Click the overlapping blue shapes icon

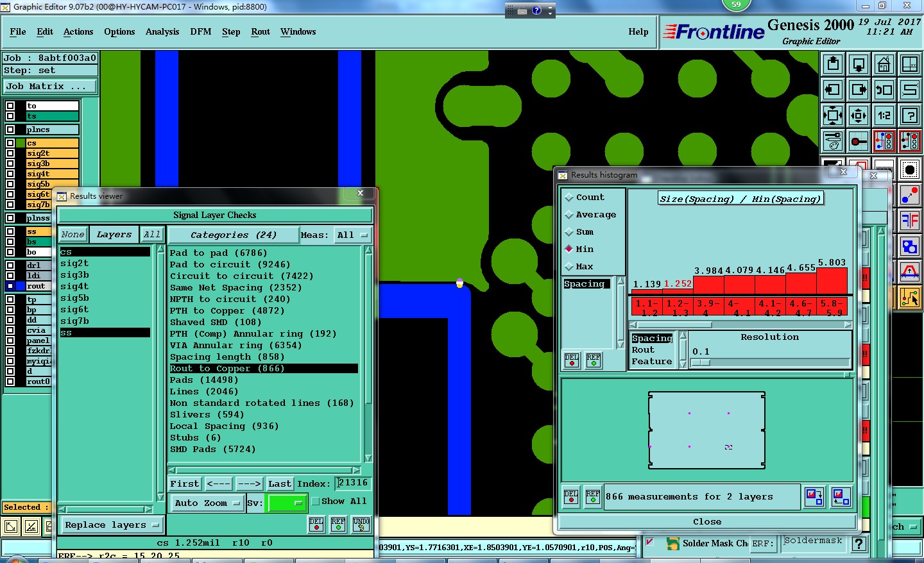[910, 246]
